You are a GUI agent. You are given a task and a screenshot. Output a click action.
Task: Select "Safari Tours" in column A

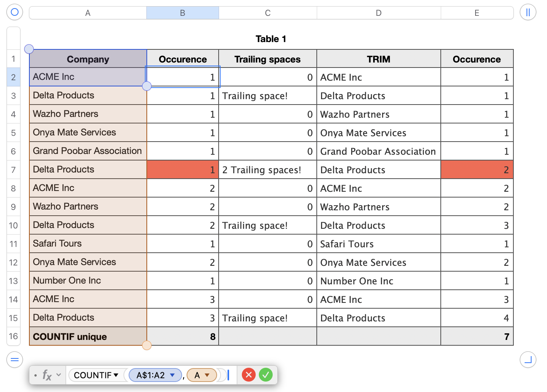88,243
